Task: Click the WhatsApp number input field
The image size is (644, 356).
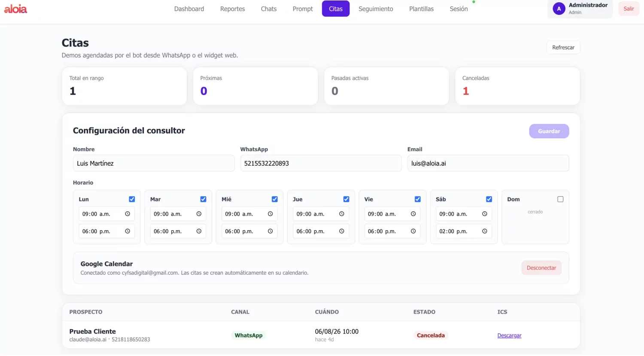Action: pos(321,163)
